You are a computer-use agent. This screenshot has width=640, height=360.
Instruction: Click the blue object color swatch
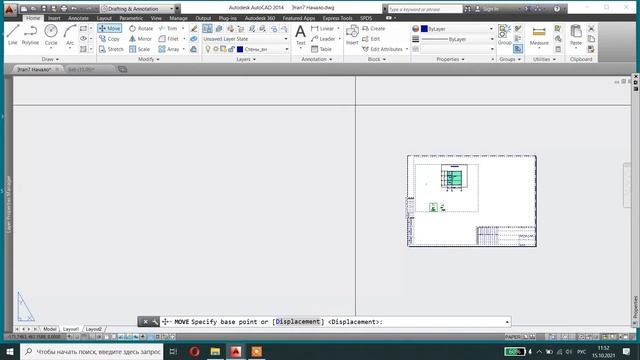click(x=424, y=29)
